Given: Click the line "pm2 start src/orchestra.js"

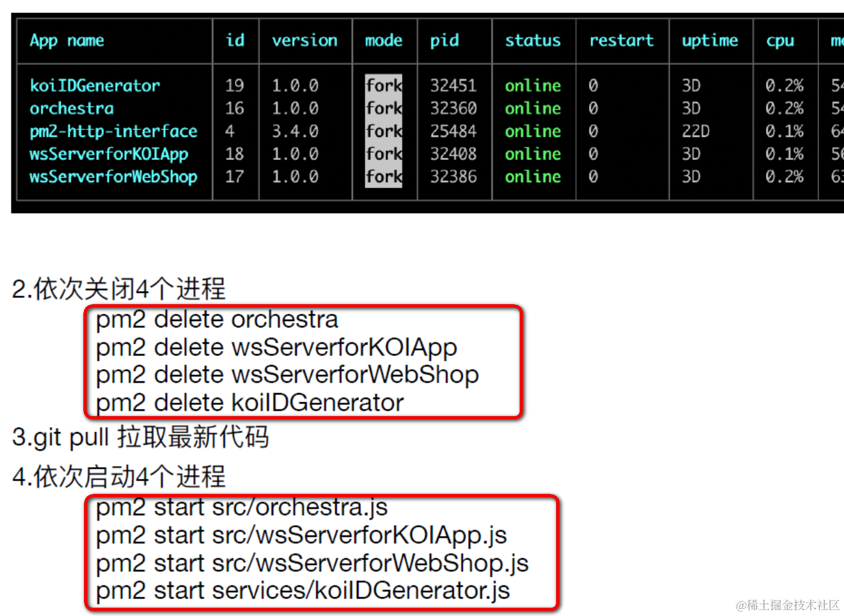Looking at the screenshot, I should coord(242,507).
